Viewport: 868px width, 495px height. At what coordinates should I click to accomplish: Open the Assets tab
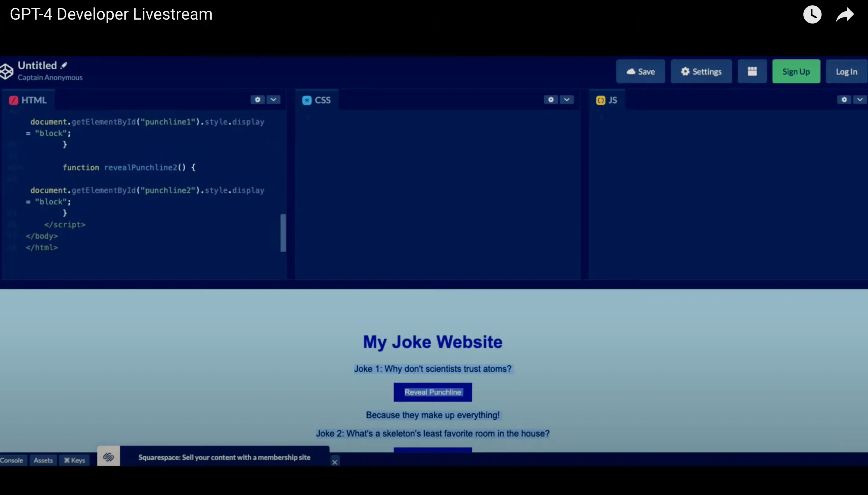click(43, 460)
